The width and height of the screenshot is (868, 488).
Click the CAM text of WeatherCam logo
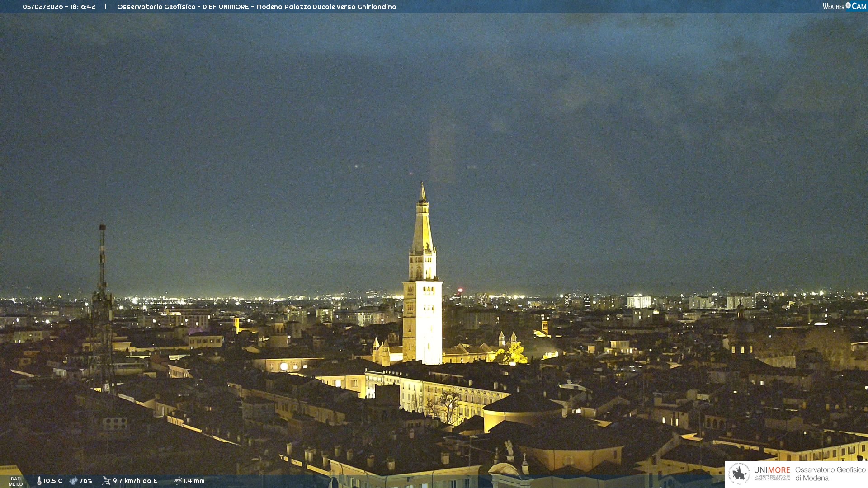[859, 6]
